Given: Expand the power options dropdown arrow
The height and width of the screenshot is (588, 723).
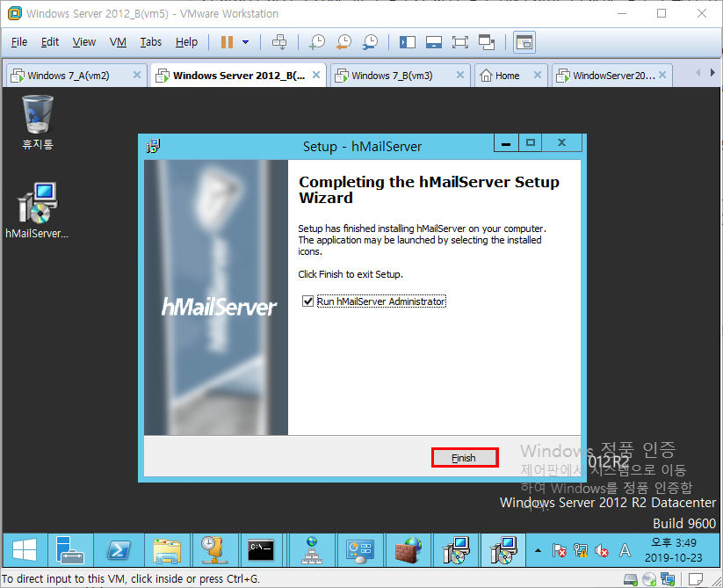Looking at the screenshot, I should (246, 42).
